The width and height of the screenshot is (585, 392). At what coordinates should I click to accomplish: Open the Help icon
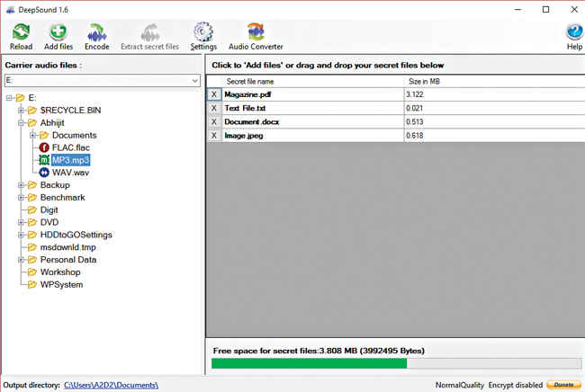pyautogui.click(x=574, y=32)
